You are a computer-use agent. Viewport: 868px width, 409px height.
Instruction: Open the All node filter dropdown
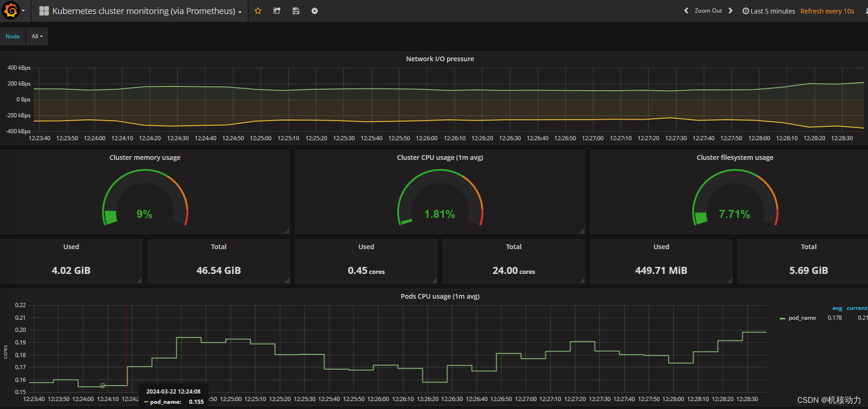point(37,36)
